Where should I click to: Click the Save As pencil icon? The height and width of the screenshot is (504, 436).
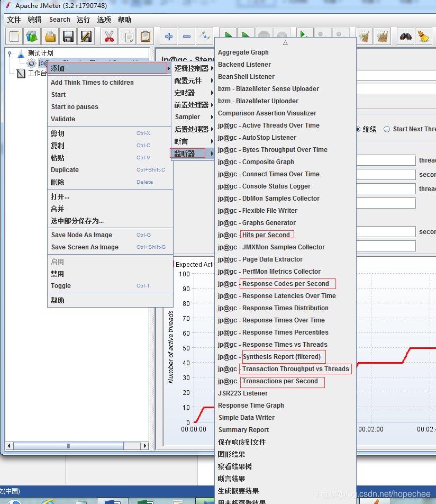click(x=86, y=37)
